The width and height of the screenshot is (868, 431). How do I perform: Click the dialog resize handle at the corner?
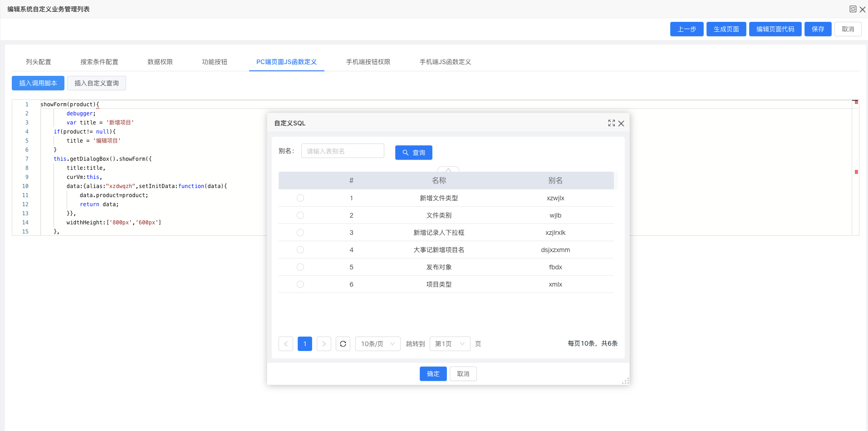[x=626, y=381]
